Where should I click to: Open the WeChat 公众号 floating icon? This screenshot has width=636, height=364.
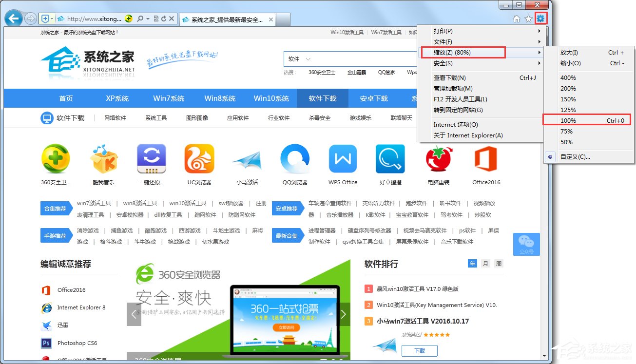pos(526,244)
